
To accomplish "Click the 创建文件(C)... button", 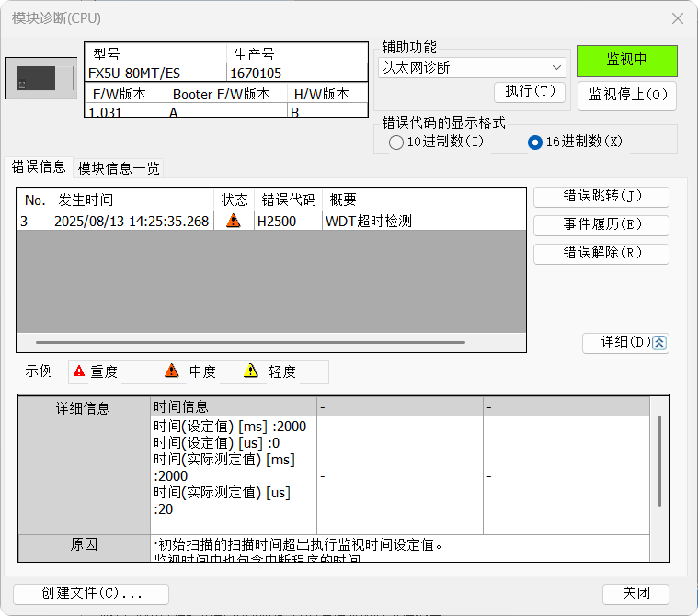I will [x=91, y=594].
